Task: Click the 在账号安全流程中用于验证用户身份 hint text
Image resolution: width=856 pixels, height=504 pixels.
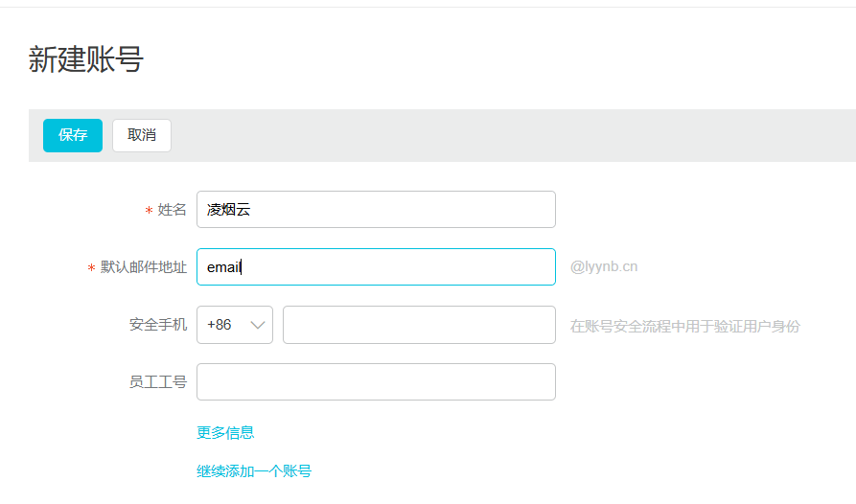Action: click(684, 326)
